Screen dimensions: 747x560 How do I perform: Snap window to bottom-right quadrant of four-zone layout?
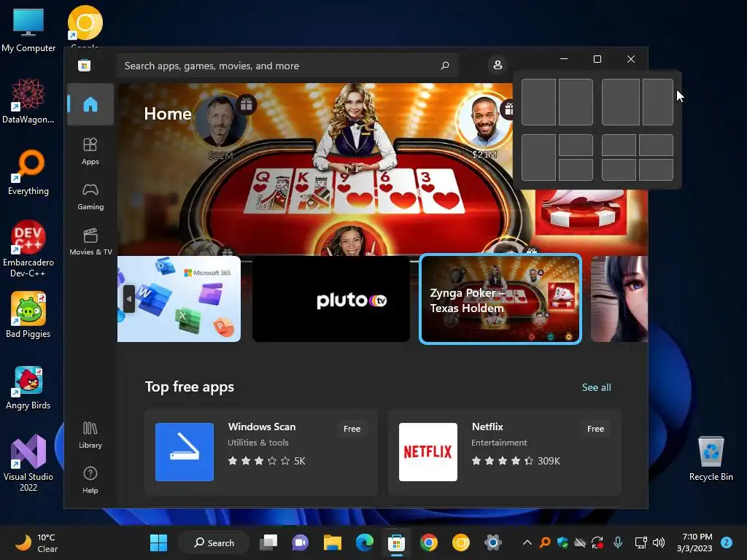[656, 169]
